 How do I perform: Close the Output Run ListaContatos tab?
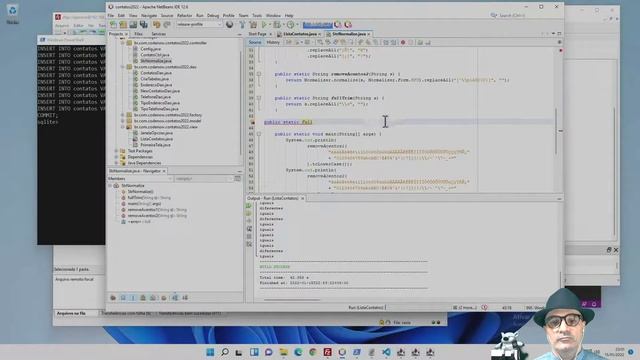pyautogui.click(x=302, y=198)
